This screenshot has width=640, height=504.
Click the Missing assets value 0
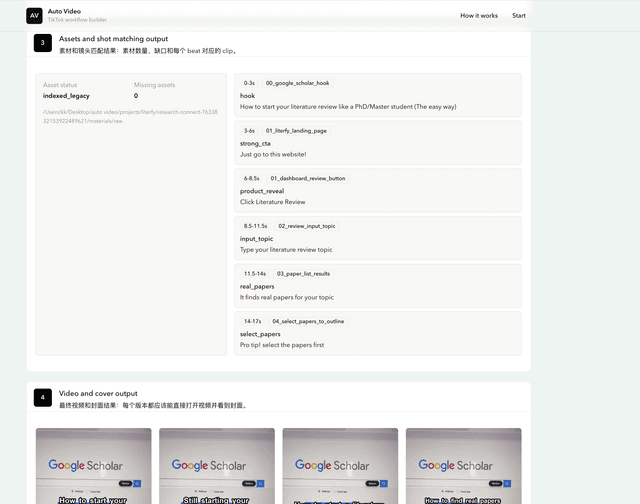pos(136,96)
